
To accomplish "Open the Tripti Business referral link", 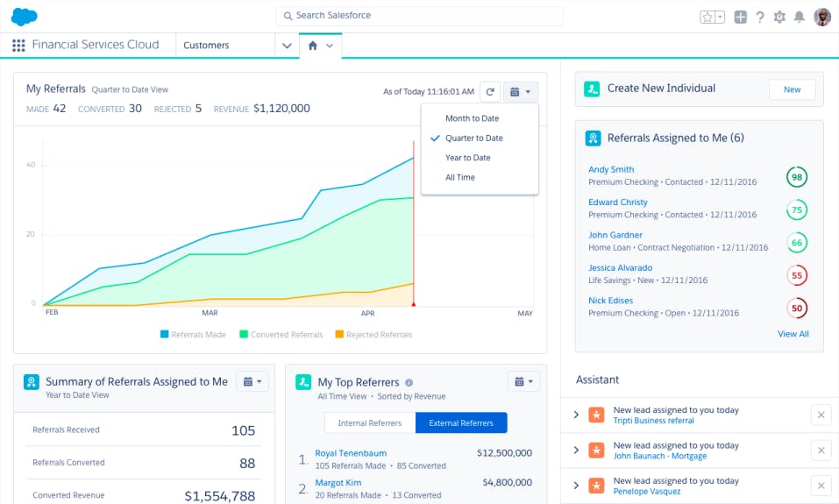I will [x=653, y=421].
